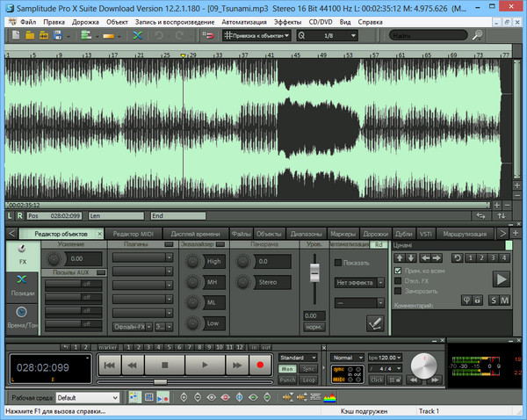Screen dimensions: 527x420
Task: Open the Рабочая среда Default dropdown
Action: click(88, 397)
